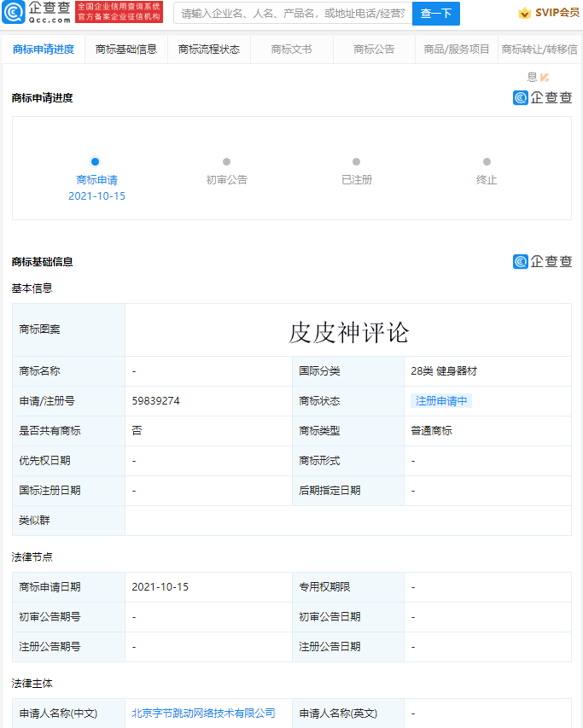Click the 商标申请 progress step dot
Viewport: 583px width, 728px height.
click(x=95, y=161)
